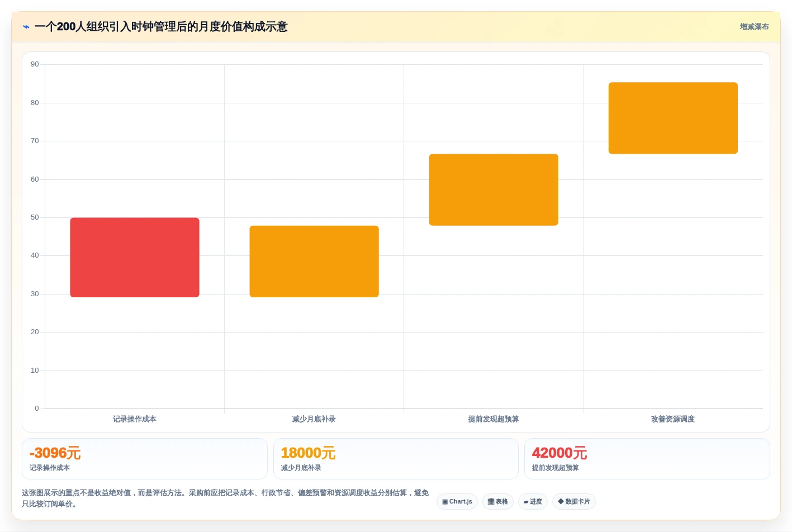The width and height of the screenshot is (792, 532).
Task: Click the x-axis label 减少月底补录
Action: [314, 419]
